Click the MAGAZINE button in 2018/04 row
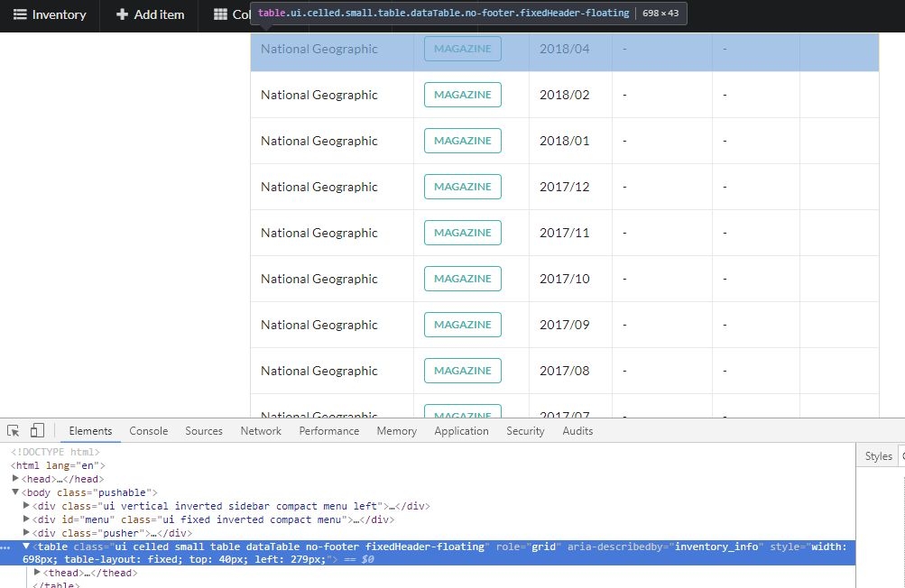The height and width of the screenshot is (588, 905). coord(463,49)
